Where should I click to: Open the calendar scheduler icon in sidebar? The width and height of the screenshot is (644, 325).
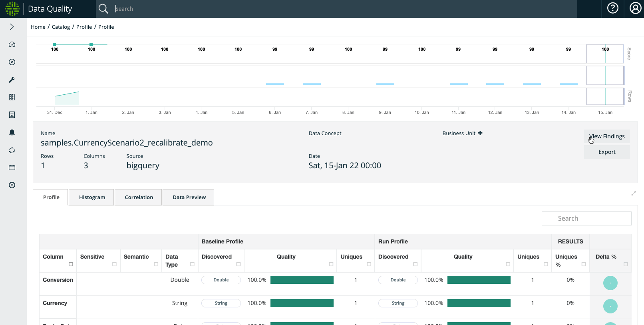point(12,167)
